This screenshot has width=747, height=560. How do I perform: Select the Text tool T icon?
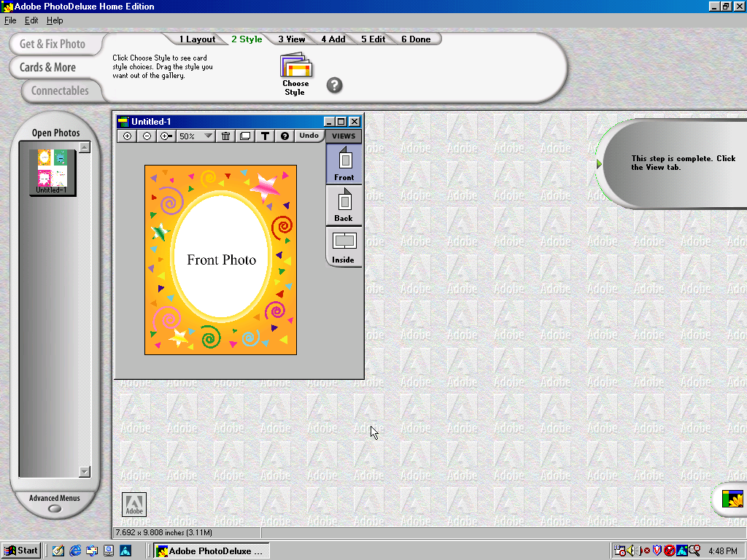point(265,136)
